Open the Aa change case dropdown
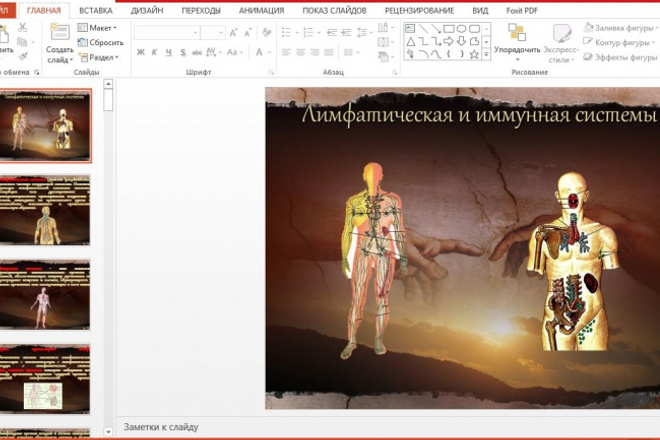Viewport: 660px width, 440px height. click(x=234, y=52)
